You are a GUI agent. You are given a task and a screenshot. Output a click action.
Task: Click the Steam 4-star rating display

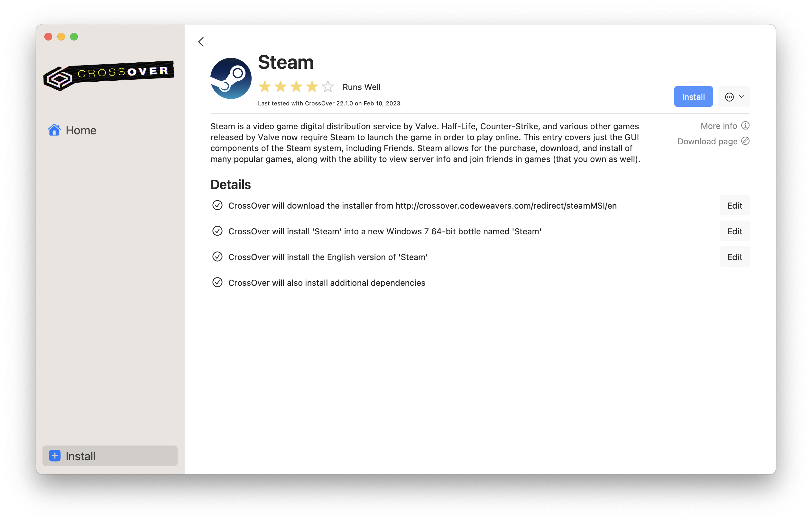pyautogui.click(x=296, y=86)
